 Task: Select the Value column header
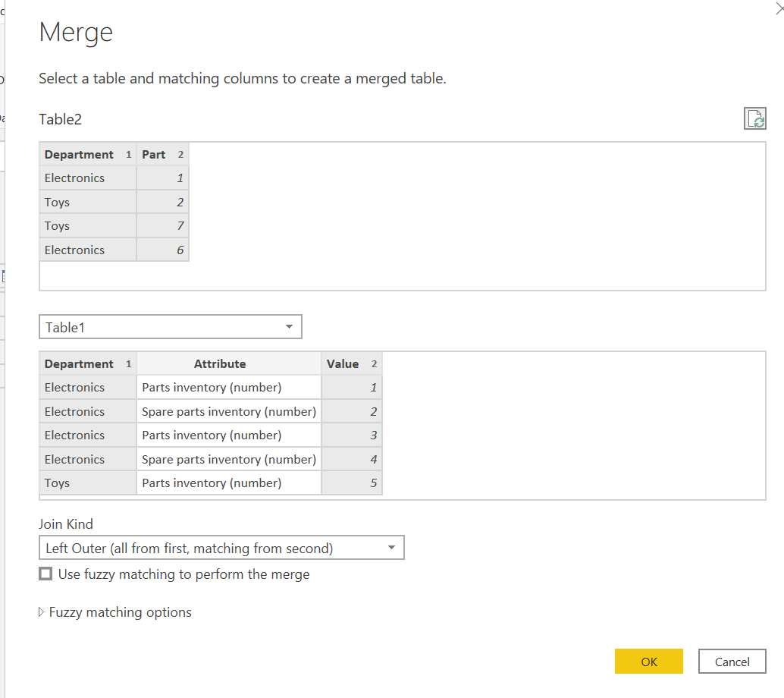coord(352,363)
